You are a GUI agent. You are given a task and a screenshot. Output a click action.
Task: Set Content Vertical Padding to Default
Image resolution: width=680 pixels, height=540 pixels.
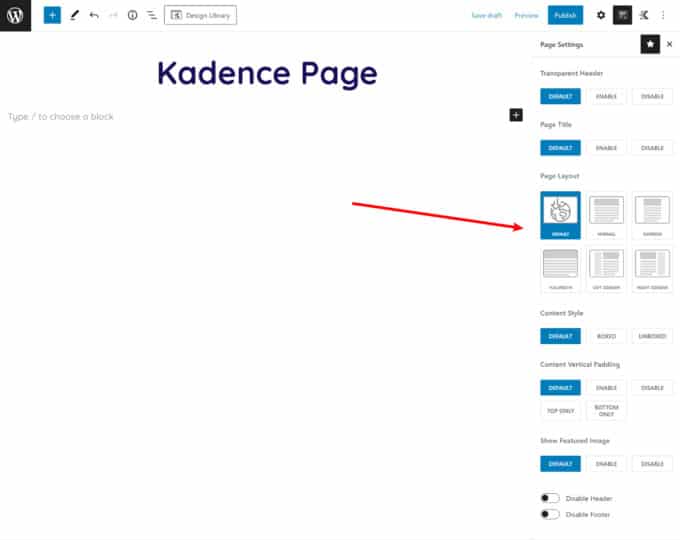click(560, 388)
